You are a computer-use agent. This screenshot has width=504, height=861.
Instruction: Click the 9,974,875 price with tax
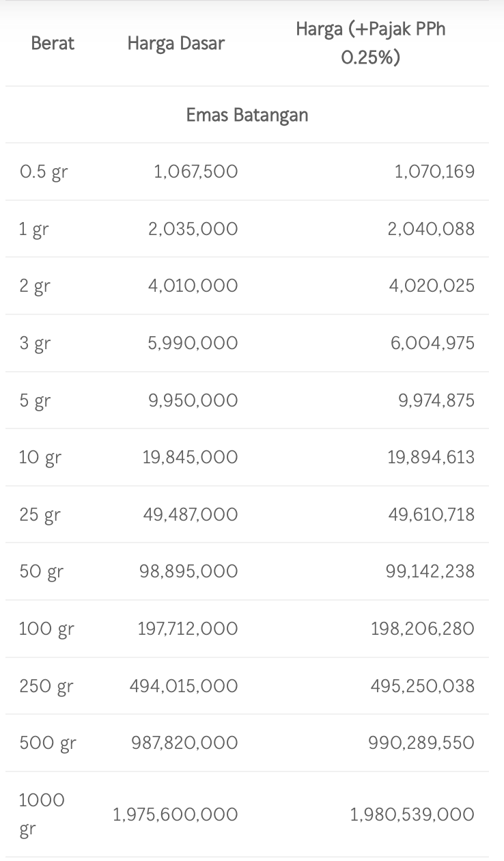[436, 400]
